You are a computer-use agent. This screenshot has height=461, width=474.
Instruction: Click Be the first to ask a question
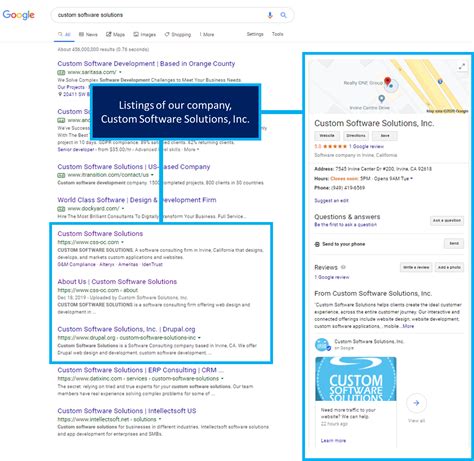coord(345,225)
